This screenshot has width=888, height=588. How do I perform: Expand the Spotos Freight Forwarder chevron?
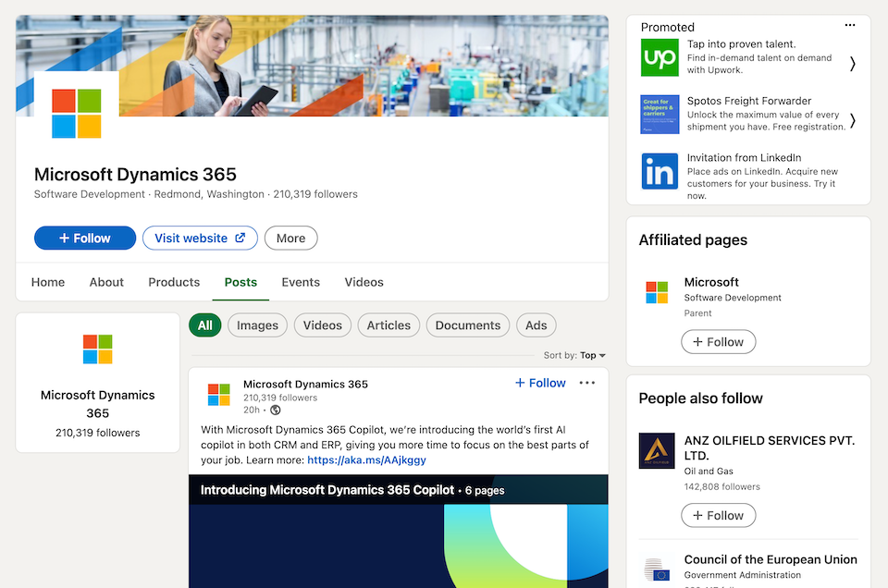tap(852, 120)
